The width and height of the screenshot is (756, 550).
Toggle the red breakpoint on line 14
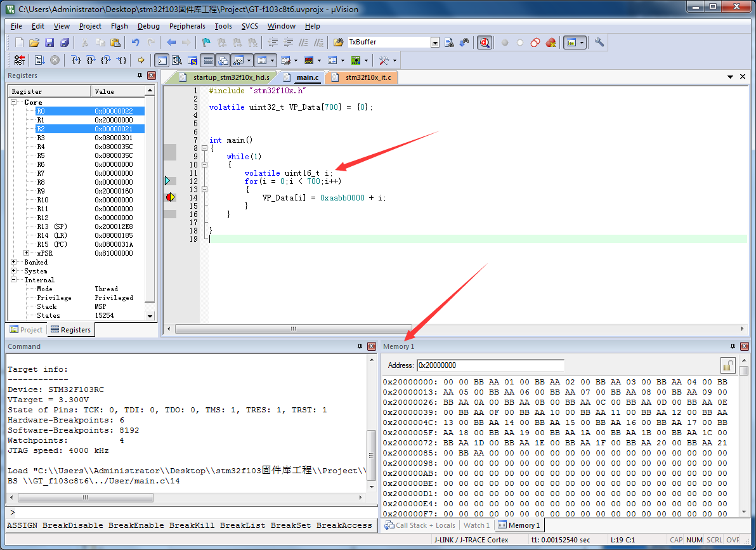tap(169, 197)
